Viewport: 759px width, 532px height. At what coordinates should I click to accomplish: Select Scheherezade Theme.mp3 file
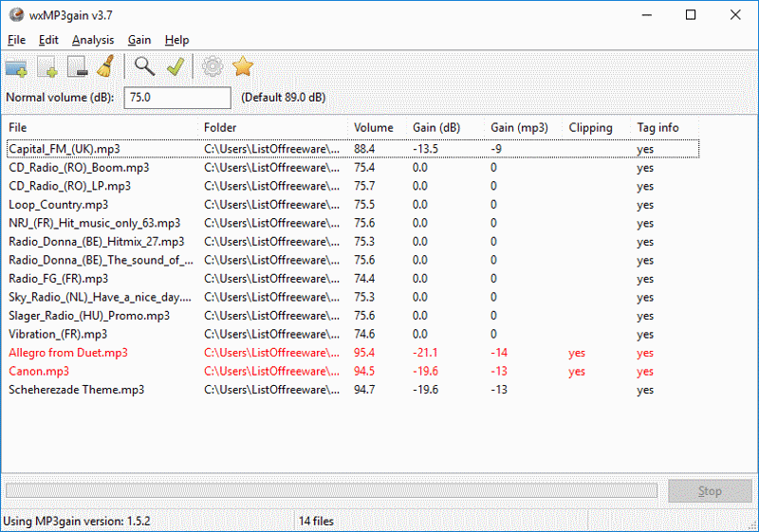pyautogui.click(x=77, y=390)
